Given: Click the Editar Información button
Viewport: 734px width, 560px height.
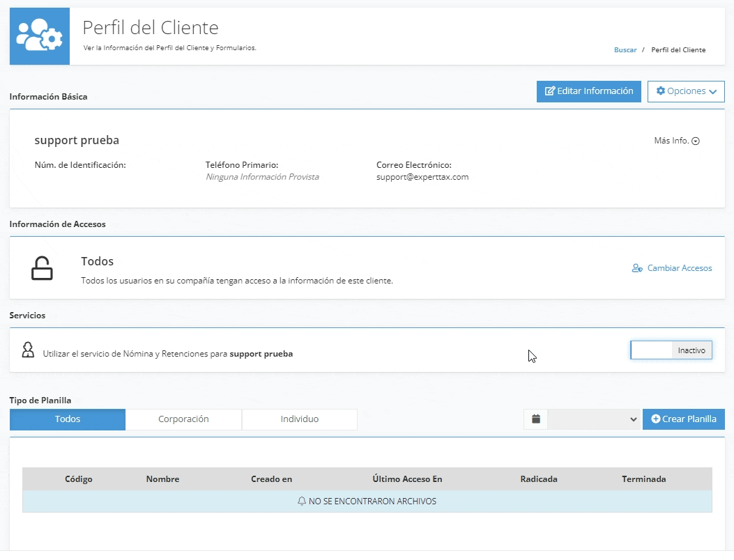Looking at the screenshot, I should pyautogui.click(x=588, y=91).
